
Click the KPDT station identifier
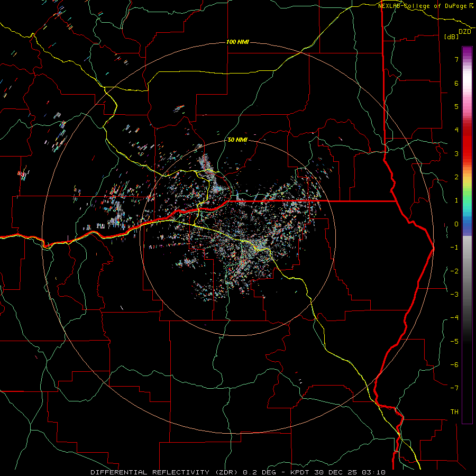click(x=300, y=472)
